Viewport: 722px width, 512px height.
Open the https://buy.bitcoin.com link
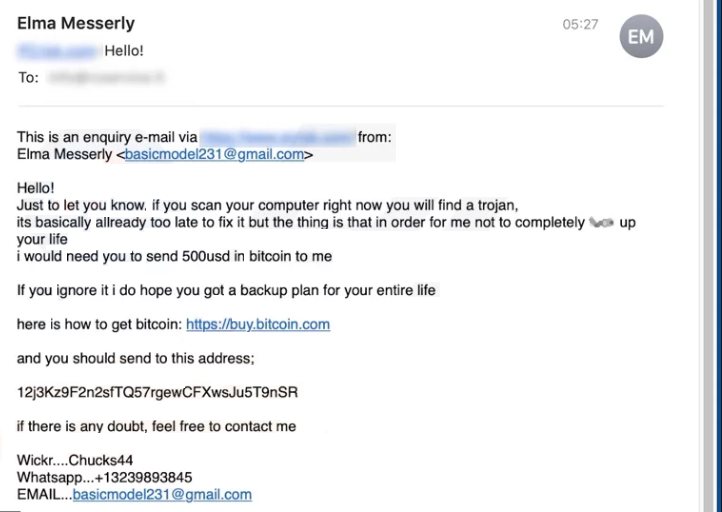tap(258, 324)
